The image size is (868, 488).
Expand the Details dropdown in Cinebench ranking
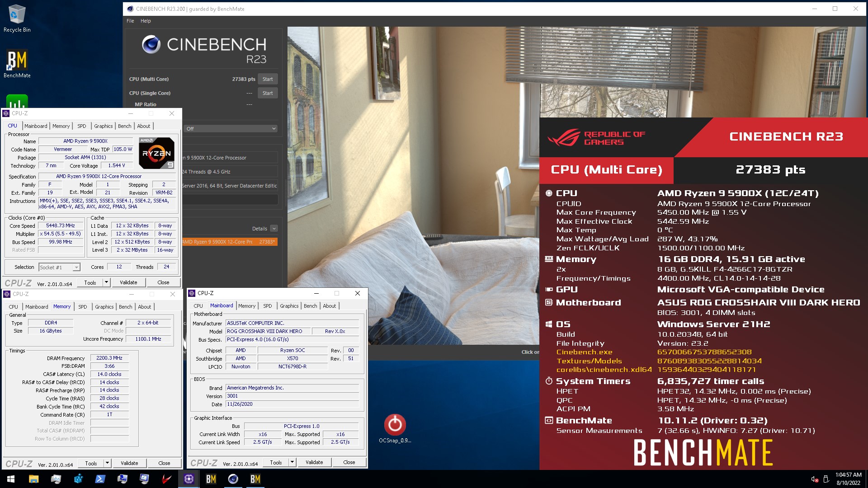pos(274,229)
